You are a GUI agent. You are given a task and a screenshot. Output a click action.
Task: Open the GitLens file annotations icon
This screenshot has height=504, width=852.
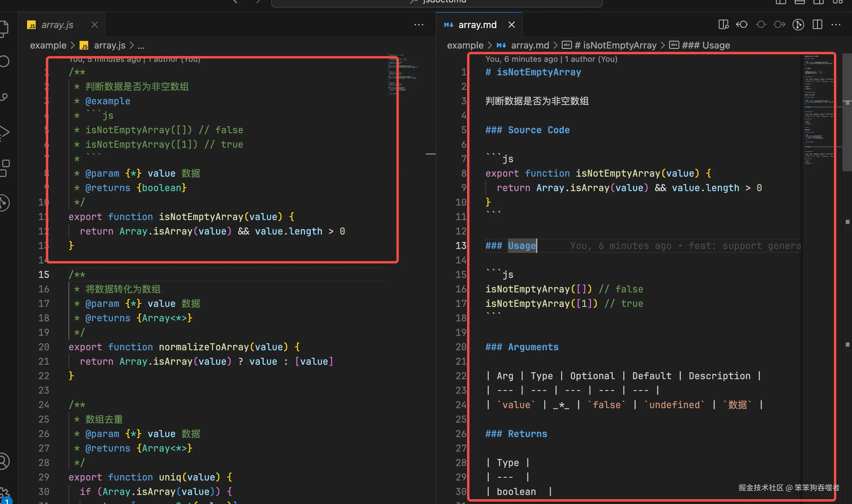tap(798, 25)
